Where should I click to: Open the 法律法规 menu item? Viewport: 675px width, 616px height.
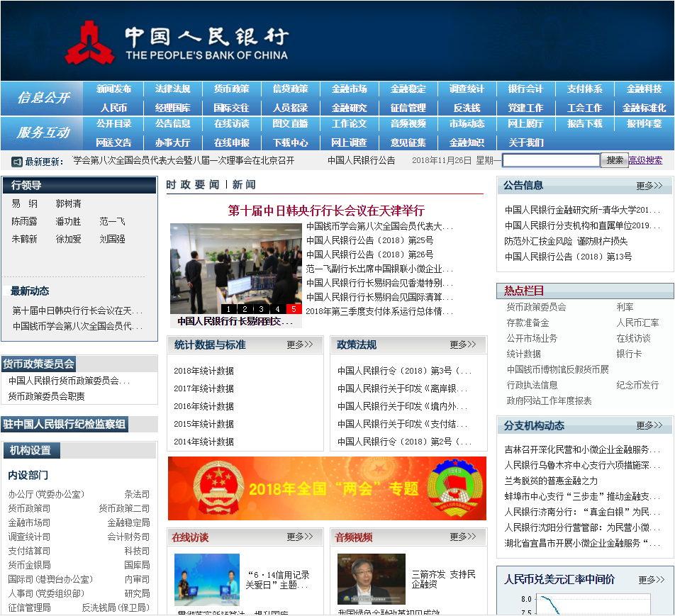[x=172, y=89]
